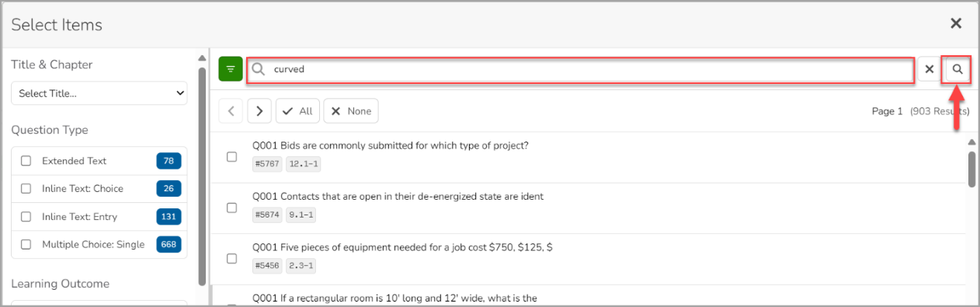Check the Multiple Choice: Single filter

pos(26,245)
